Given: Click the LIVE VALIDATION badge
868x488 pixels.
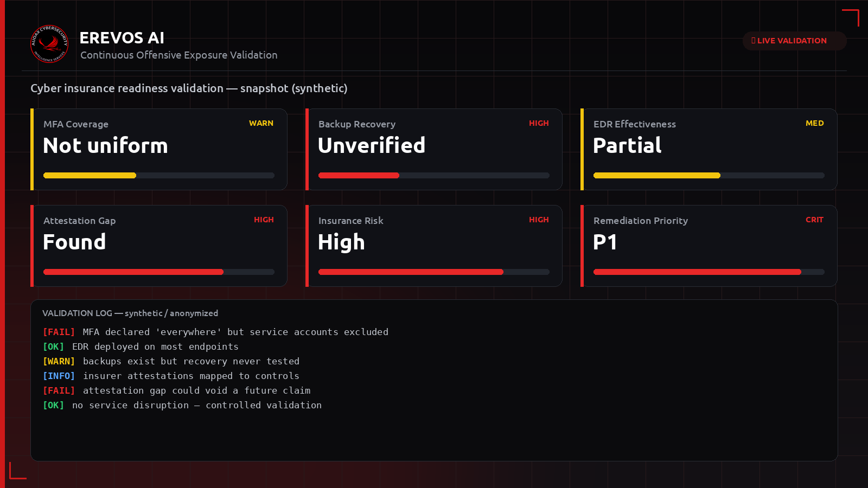Looking at the screenshot, I should [794, 41].
